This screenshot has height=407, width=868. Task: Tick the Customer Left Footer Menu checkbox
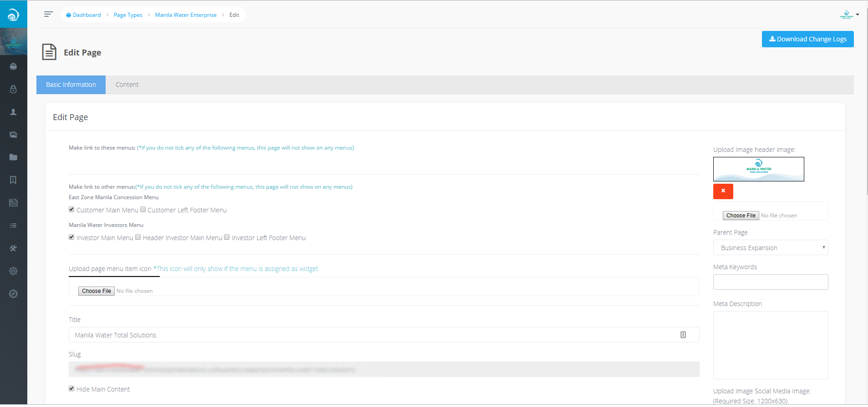143,210
